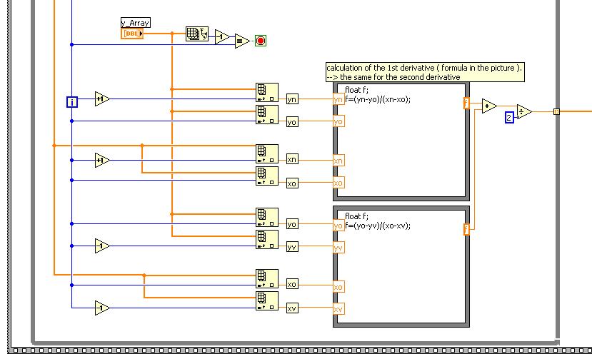Image resolution: width=592 pixels, height=364 pixels.
Task: Select the Array Size function node
Action: point(196,34)
